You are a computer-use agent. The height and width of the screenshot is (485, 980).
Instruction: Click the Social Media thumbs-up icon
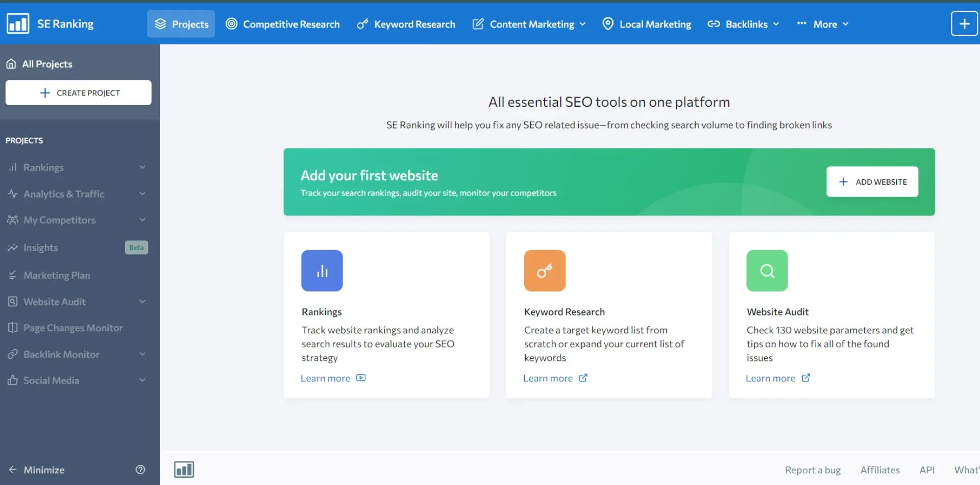(13, 380)
